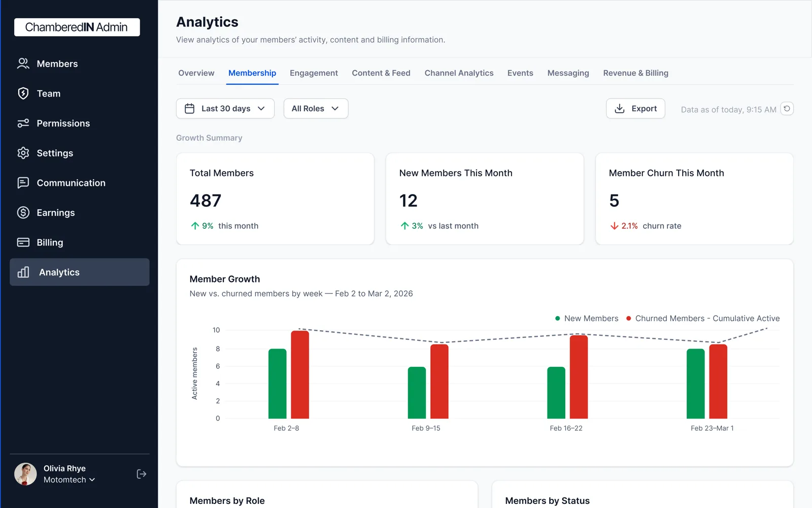Viewport: 812px width, 508px height.
Task: Click the Members by Status heading
Action: [x=548, y=501]
